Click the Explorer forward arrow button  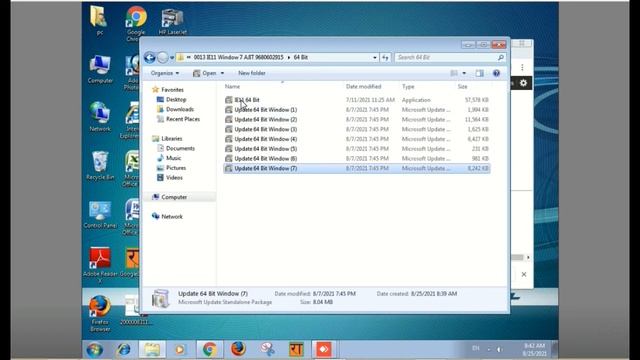(162, 58)
